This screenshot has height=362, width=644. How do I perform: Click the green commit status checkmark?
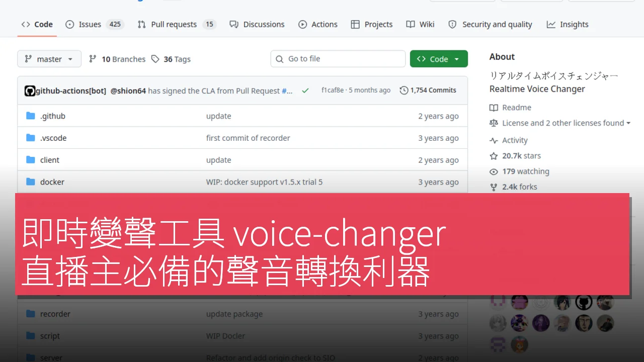[305, 90]
